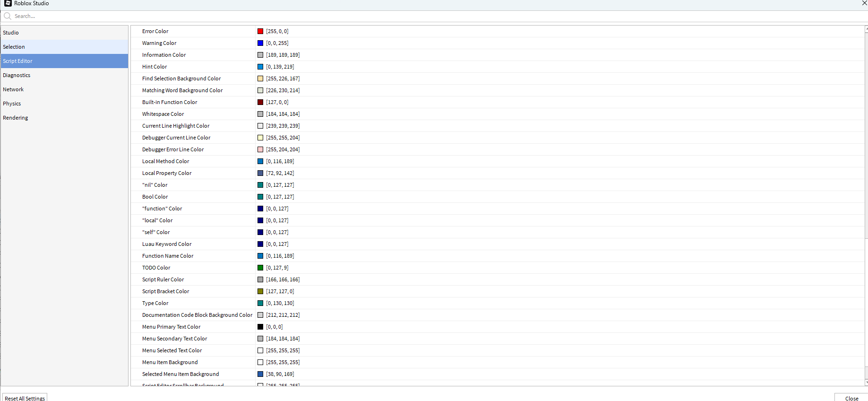Click the Type Color value [0, 130, 130]

[x=280, y=303]
